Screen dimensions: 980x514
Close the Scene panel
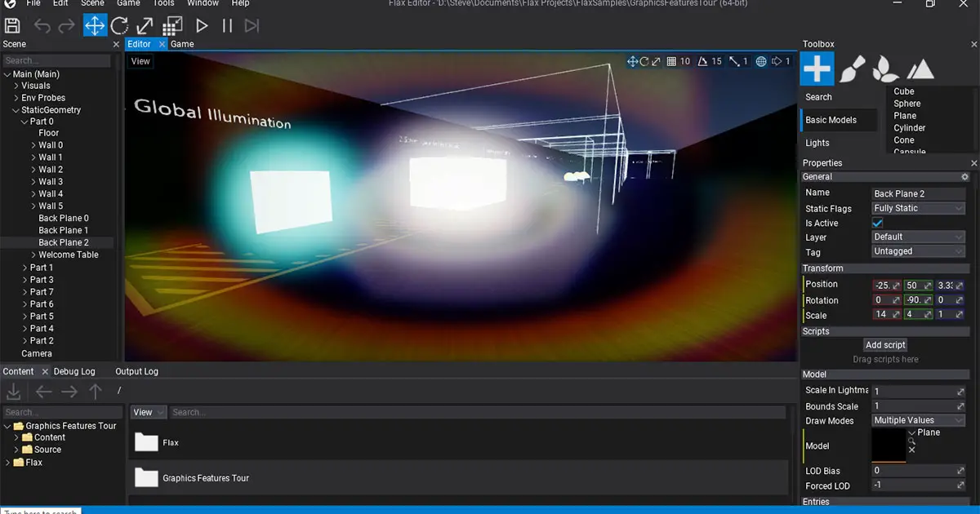pyautogui.click(x=116, y=45)
